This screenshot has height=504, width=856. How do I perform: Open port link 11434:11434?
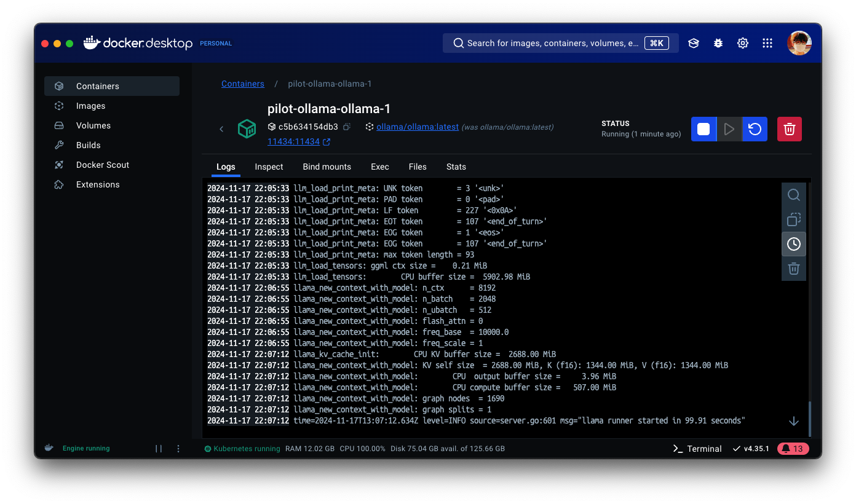tap(293, 142)
